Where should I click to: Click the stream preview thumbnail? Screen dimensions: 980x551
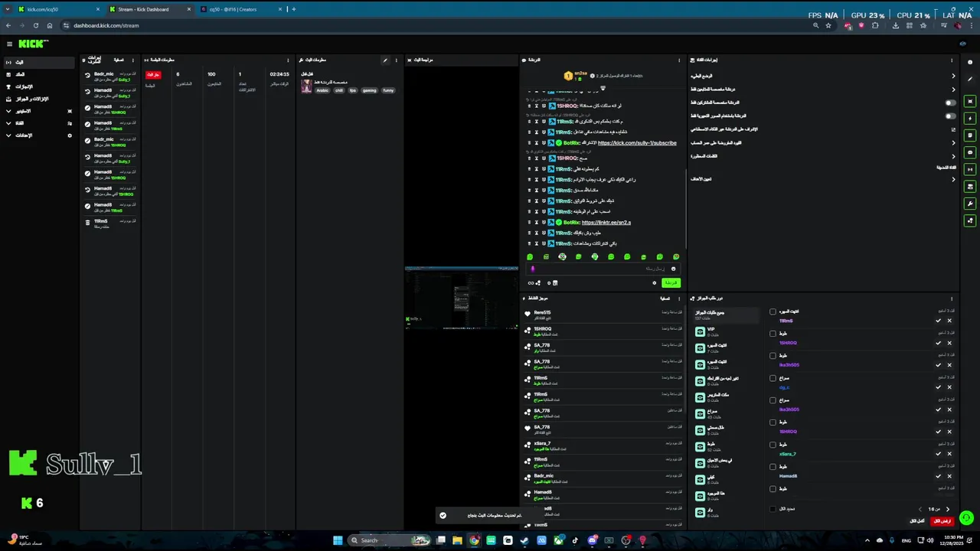462,298
